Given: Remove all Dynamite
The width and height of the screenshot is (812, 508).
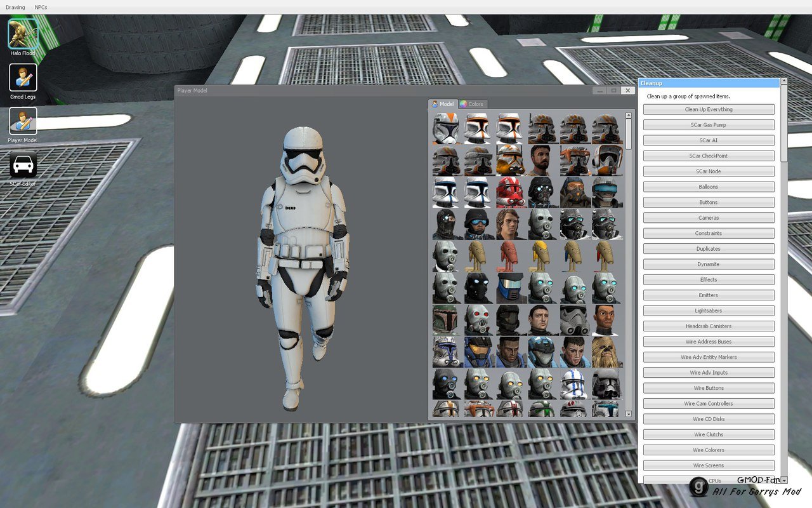Looking at the screenshot, I should click(x=709, y=264).
